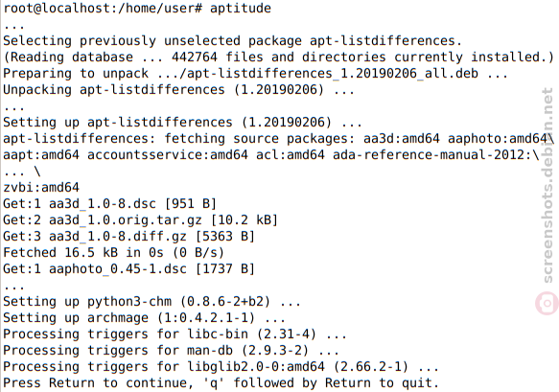Click the 'Setting up apt-listdifferences' line
The height and width of the screenshot is (392, 559).
tap(182, 123)
